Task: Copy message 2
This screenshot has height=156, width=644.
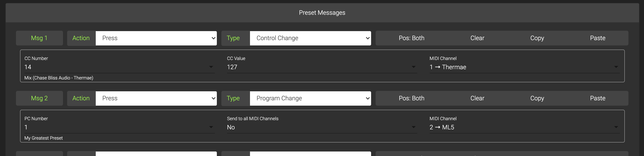Action: pyautogui.click(x=537, y=98)
